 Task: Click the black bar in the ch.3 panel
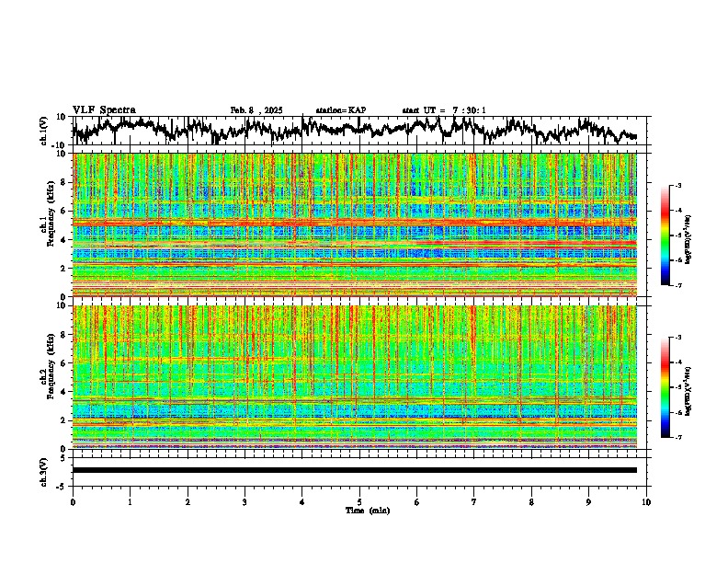point(355,470)
